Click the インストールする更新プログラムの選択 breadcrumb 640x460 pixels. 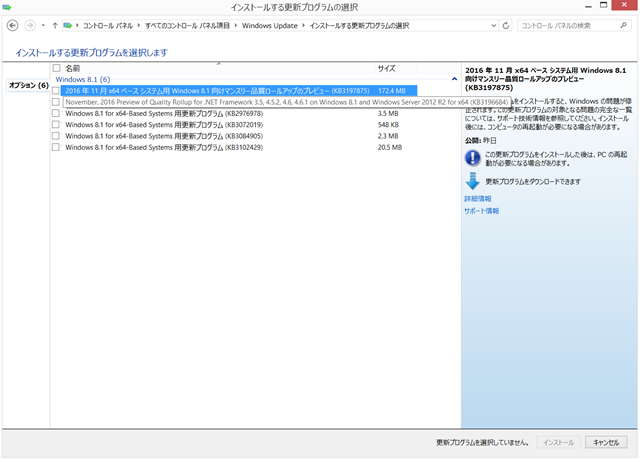tap(359, 26)
